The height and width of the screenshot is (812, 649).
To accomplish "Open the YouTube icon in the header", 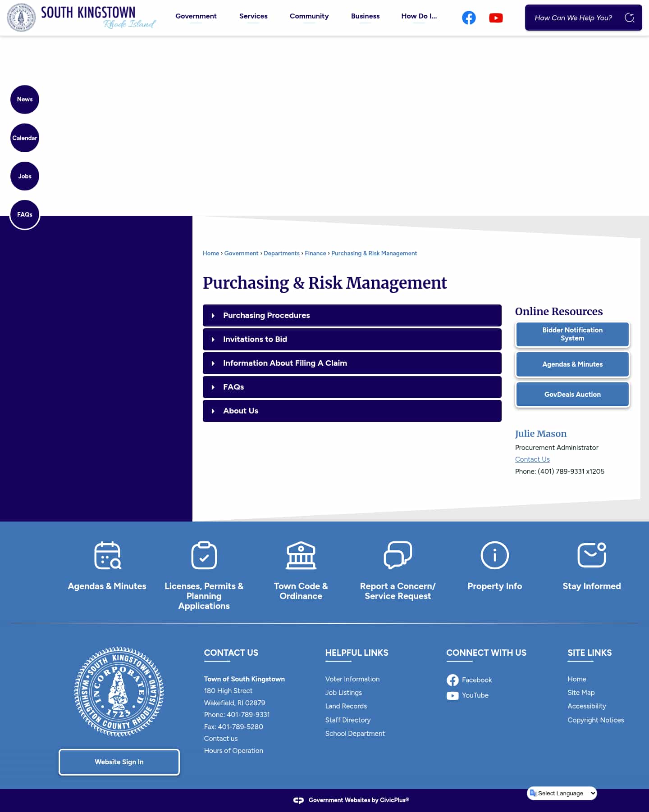I will [496, 18].
